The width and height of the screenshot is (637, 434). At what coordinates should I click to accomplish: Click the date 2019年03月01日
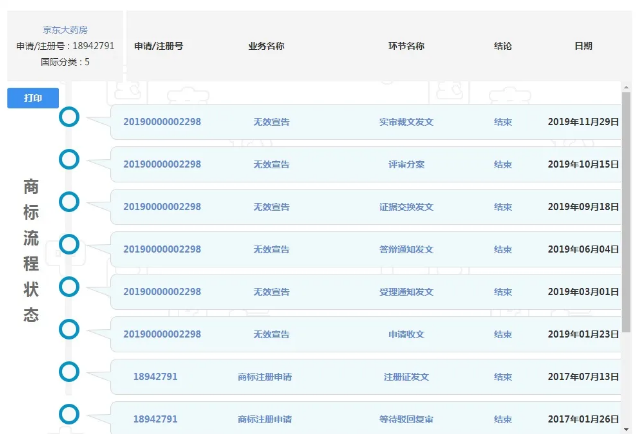click(583, 292)
